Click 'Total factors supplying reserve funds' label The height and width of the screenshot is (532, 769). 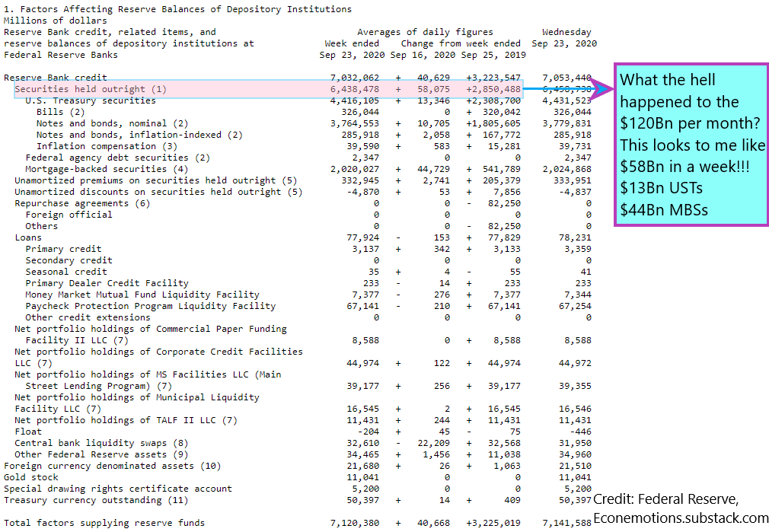[104, 523]
